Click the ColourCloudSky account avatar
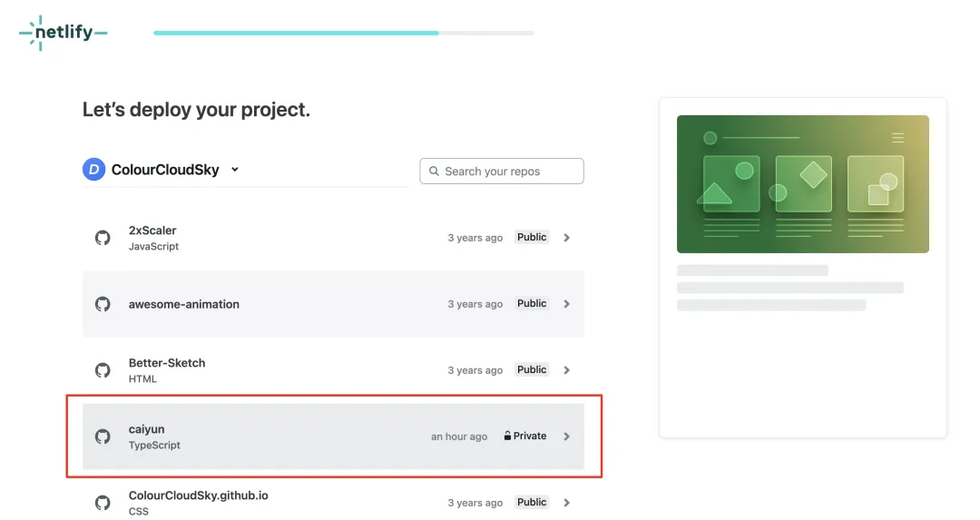The image size is (980, 520). pos(93,170)
